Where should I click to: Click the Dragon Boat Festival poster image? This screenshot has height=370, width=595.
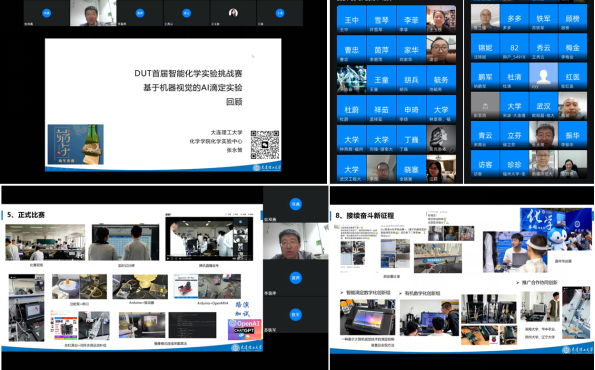[76, 144]
